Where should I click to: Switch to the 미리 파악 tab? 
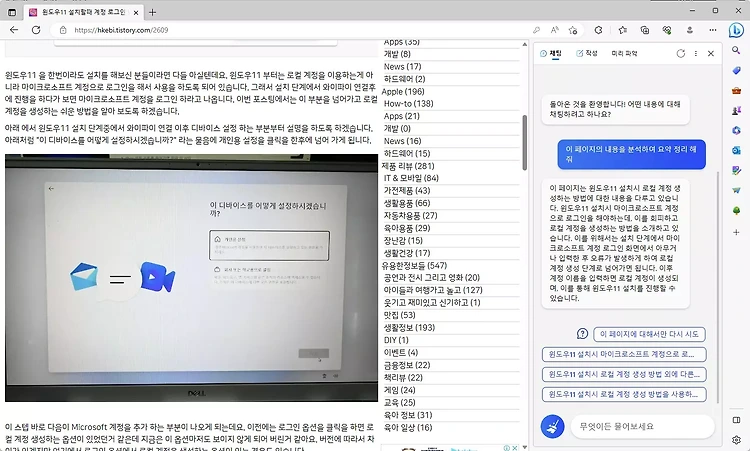pos(624,54)
